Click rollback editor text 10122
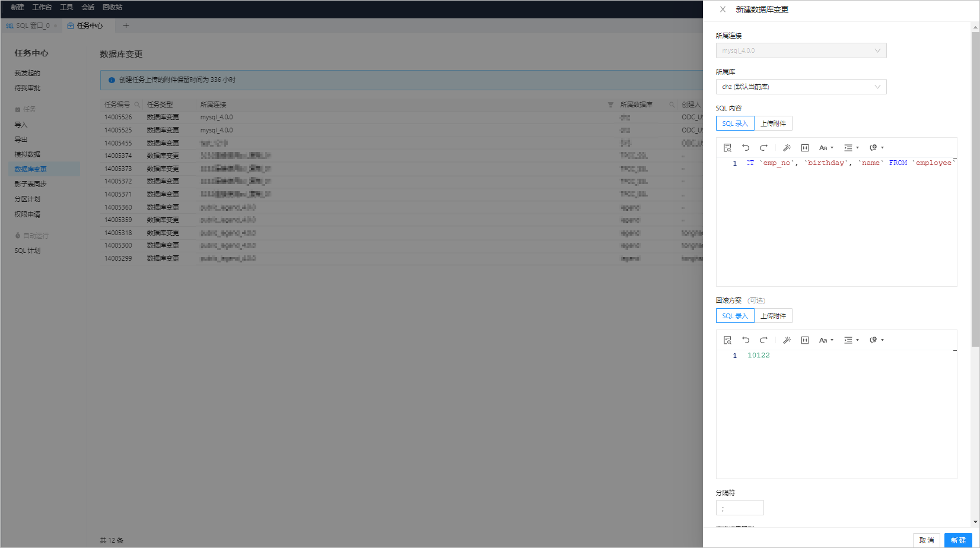 pos(759,355)
